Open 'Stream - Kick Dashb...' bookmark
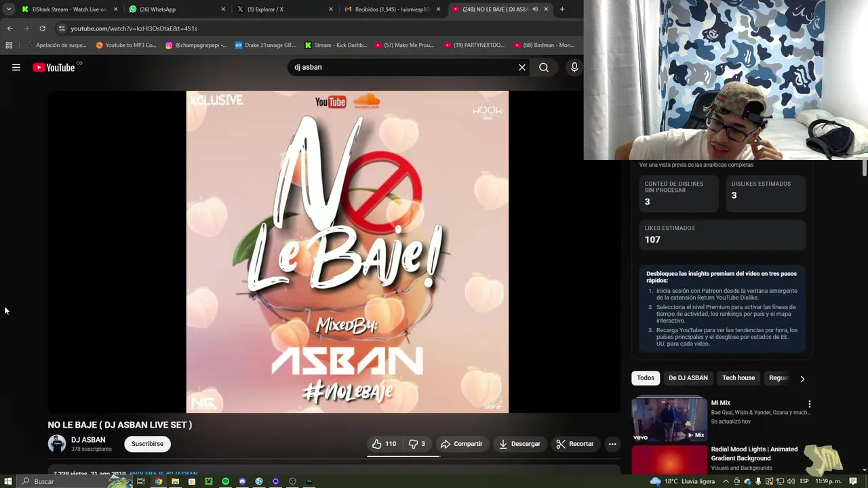This screenshot has width=868, height=488. pyautogui.click(x=336, y=45)
